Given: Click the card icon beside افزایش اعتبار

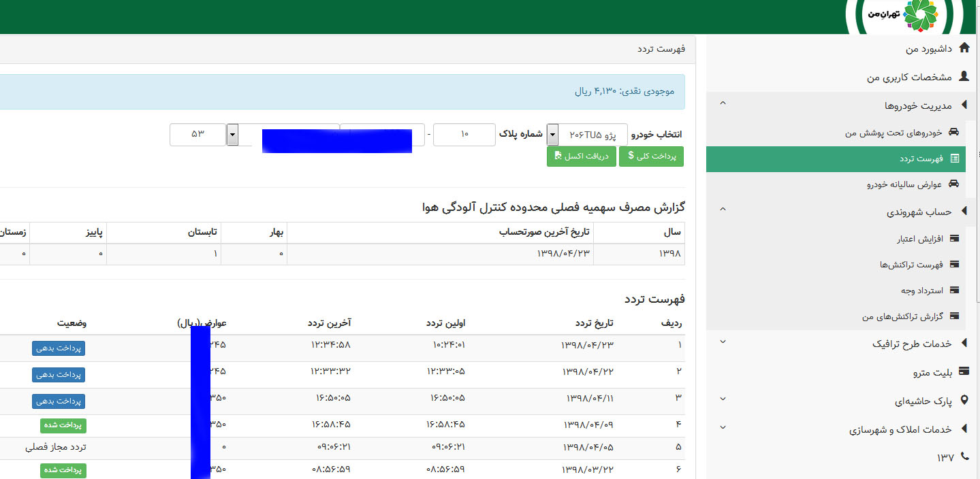Looking at the screenshot, I should coord(954,239).
